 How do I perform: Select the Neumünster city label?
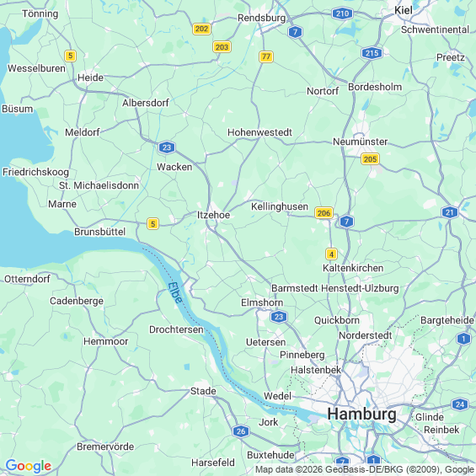pos(360,142)
